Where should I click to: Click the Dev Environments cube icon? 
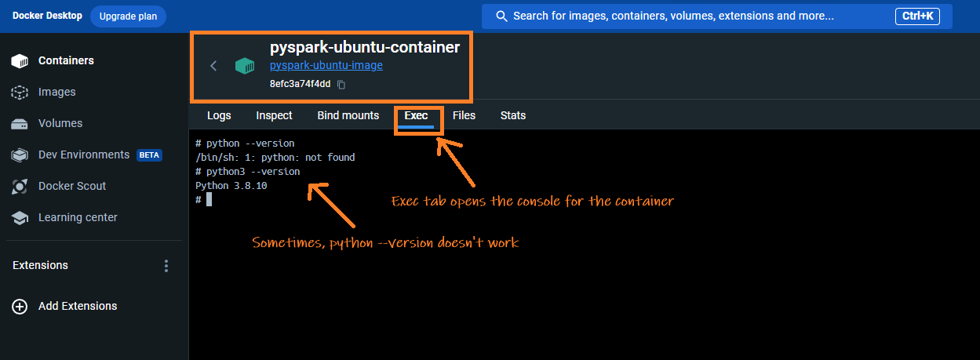coord(20,155)
